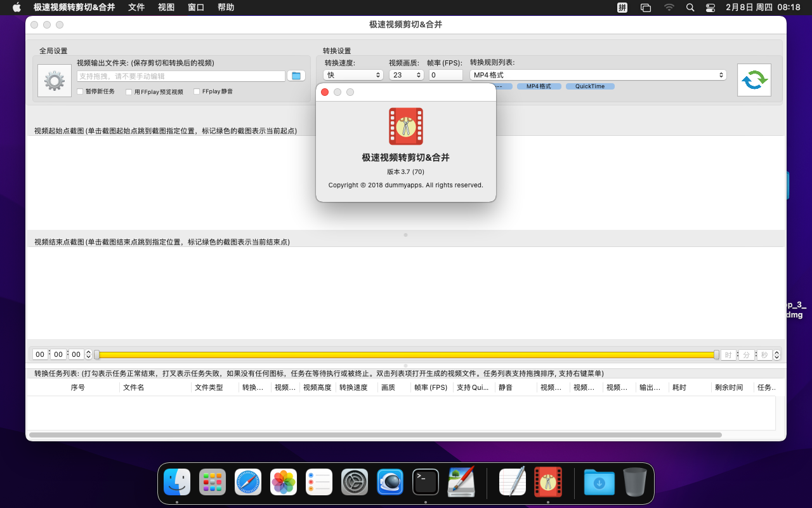Open the 帮助 menu in menu bar
The height and width of the screenshot is (508, 812).
pyautogui.click(x=226, y=8)
